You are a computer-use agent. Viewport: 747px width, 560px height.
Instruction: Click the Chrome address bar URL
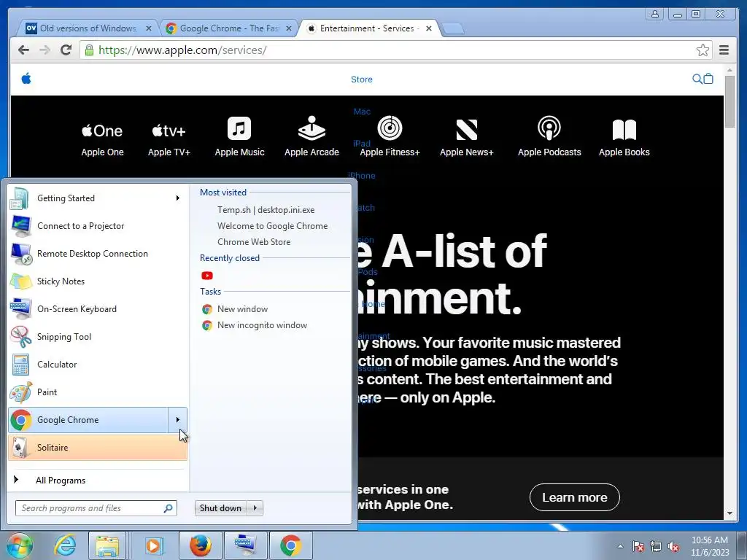(x=182, y=50)
